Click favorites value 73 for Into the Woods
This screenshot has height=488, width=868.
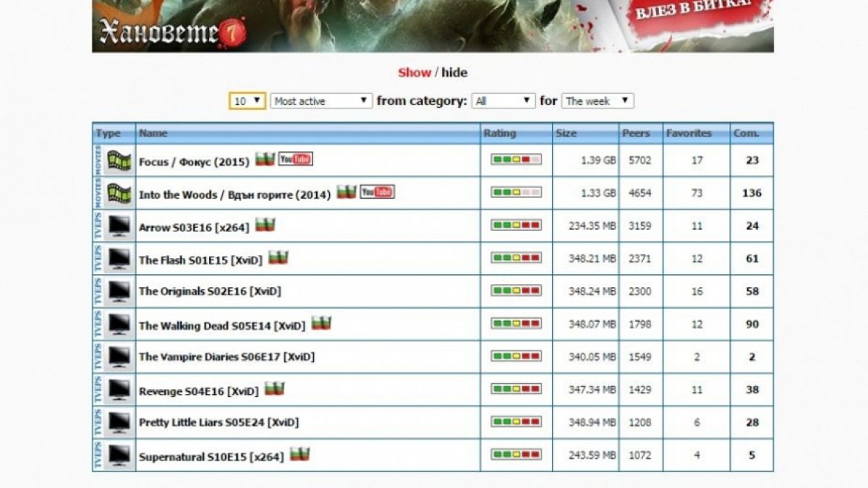point(697,193)
